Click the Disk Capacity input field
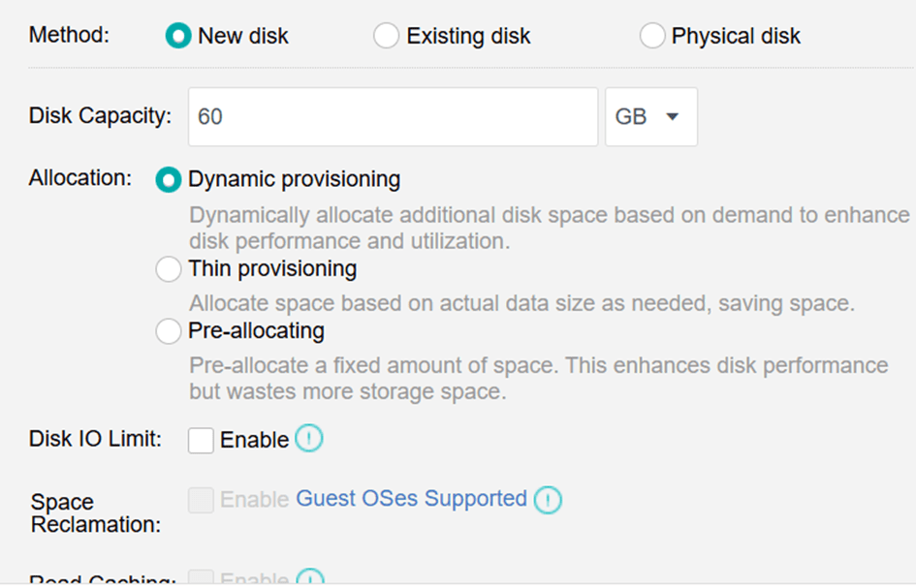 tap(393, 117)
